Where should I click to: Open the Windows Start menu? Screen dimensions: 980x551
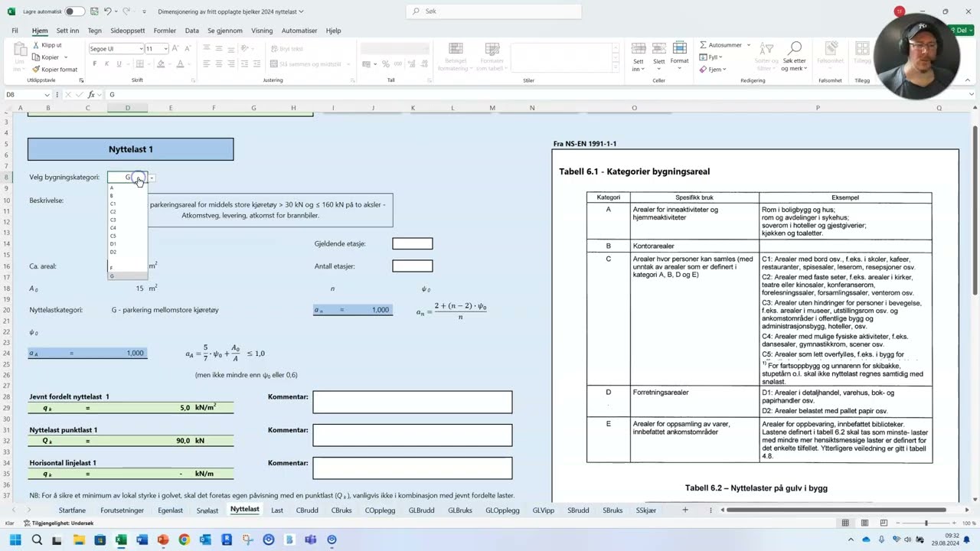point(15,540)
